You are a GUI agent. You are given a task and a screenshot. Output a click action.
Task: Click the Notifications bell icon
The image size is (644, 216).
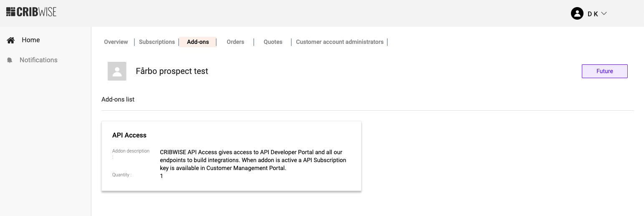pyautogui.click(x=10, y=60)
